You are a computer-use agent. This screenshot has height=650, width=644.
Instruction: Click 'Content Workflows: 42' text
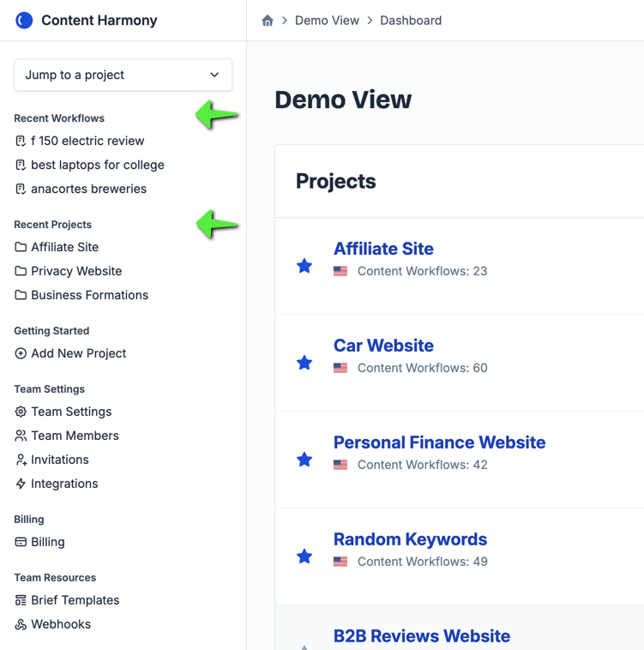click(422, 465)
